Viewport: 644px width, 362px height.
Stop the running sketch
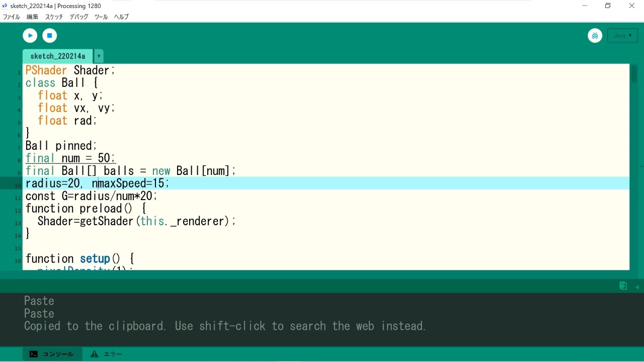coord(49,36)
